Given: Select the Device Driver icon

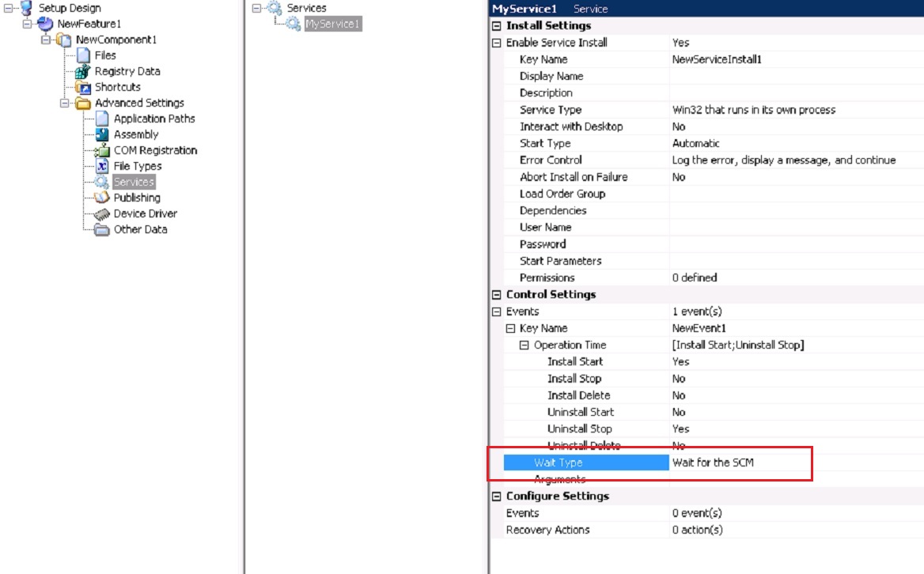Looking at the screenshot, I should 101,213.
